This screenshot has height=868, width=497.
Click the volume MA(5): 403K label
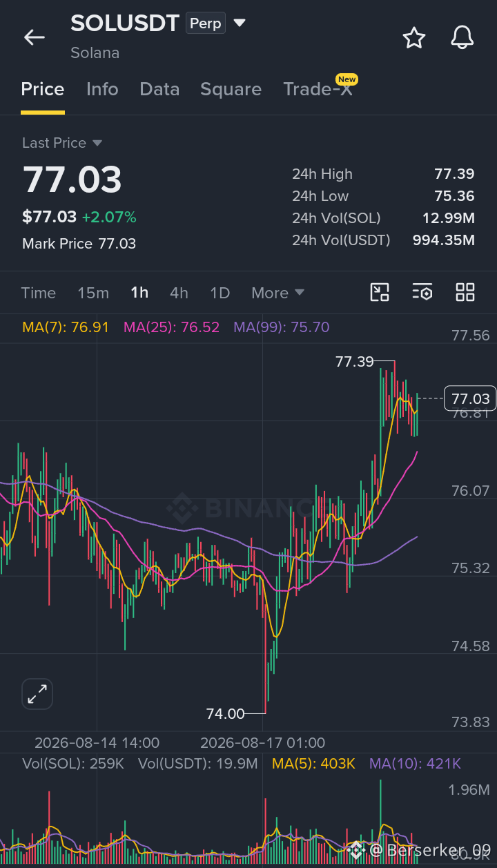coord(313,764)
